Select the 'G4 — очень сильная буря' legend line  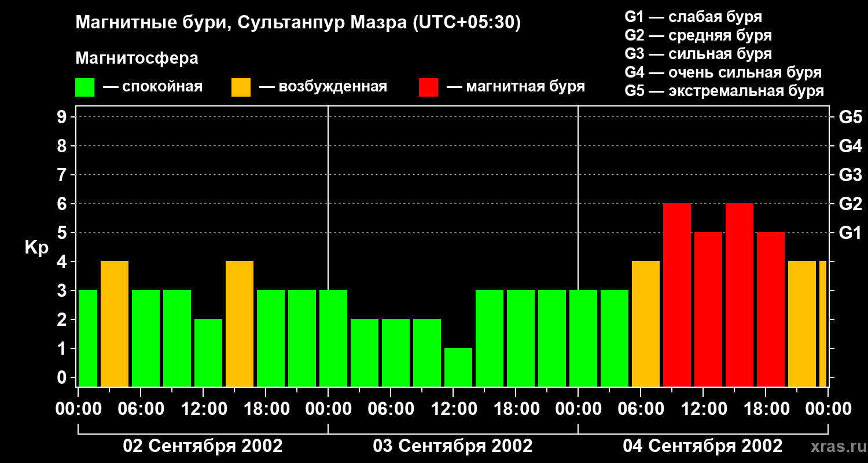point(723,72)
